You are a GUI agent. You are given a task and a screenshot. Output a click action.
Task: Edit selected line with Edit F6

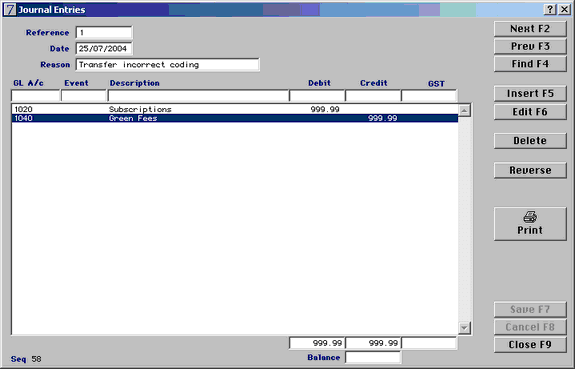pos(530,112)
